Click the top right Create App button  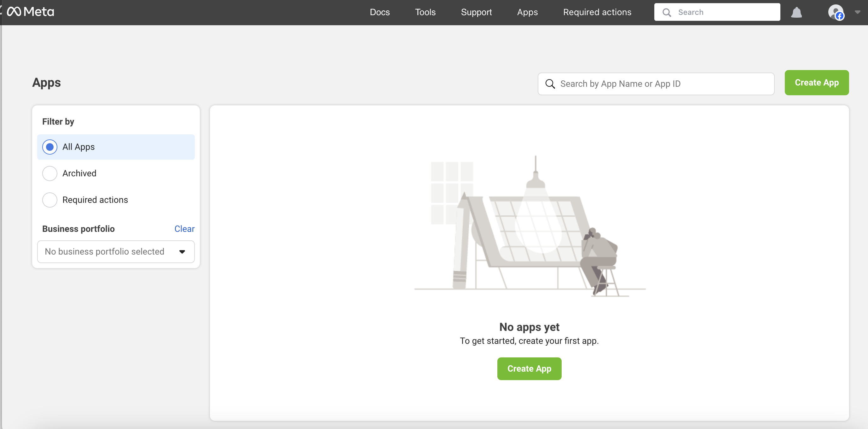tap(816, 83)
